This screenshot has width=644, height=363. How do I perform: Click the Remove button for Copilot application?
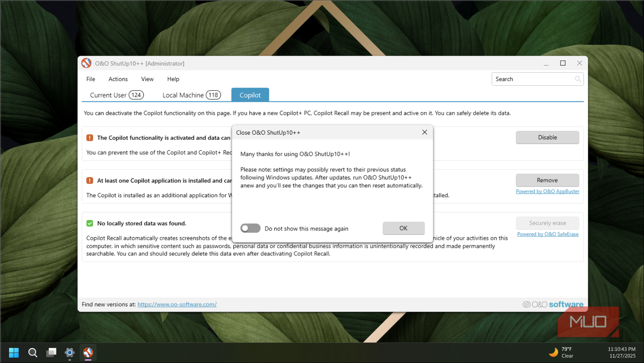point(548,180)
